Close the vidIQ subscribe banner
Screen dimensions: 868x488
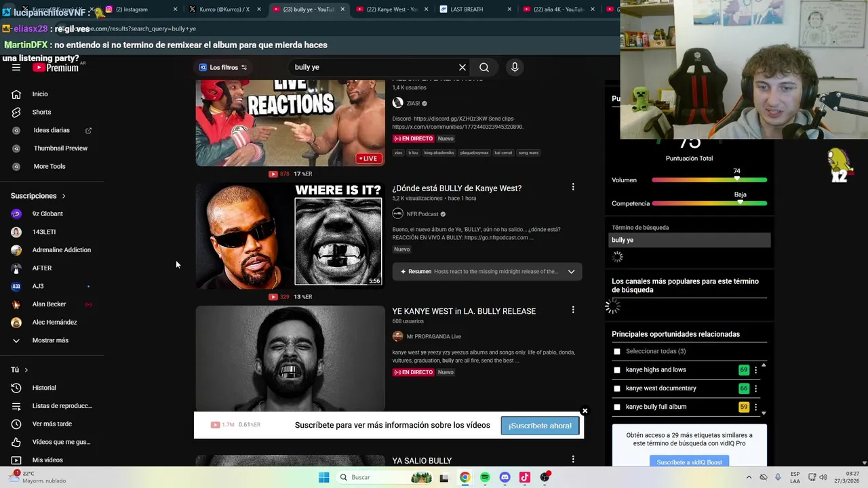(585, 411)
